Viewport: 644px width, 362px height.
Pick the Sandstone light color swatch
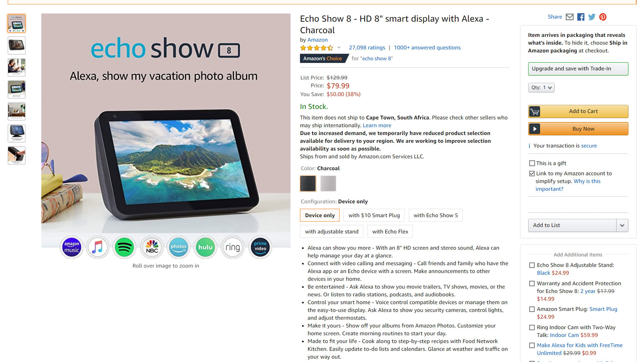coord(328,183)
